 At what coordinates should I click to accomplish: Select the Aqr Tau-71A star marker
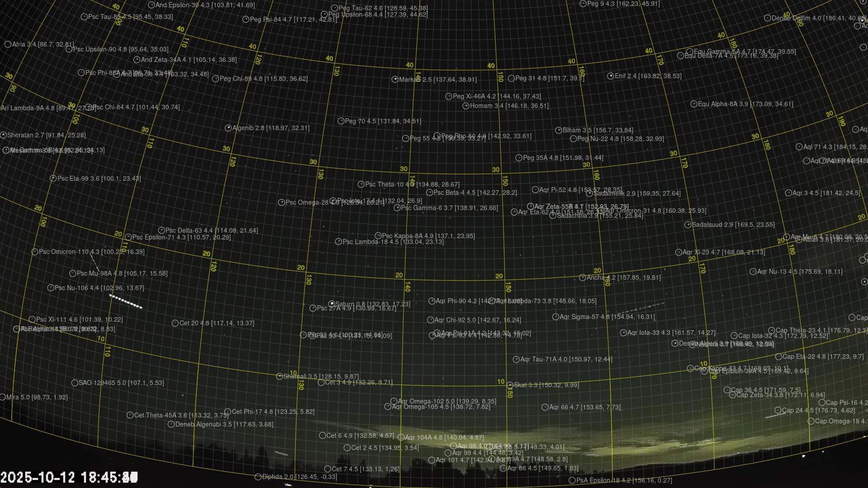516,359
